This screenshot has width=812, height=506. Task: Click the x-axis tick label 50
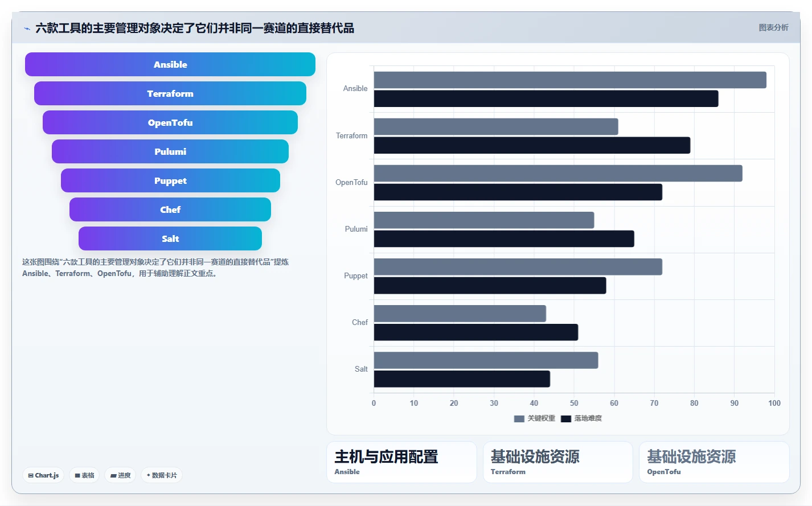click(574, 403)
